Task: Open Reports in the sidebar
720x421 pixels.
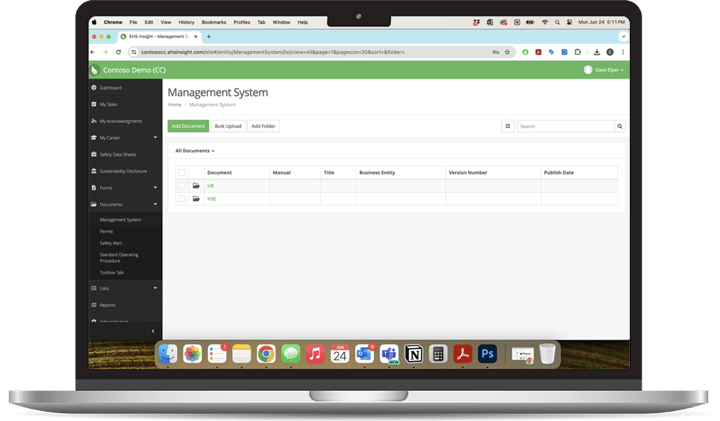Action: point(107,305)
